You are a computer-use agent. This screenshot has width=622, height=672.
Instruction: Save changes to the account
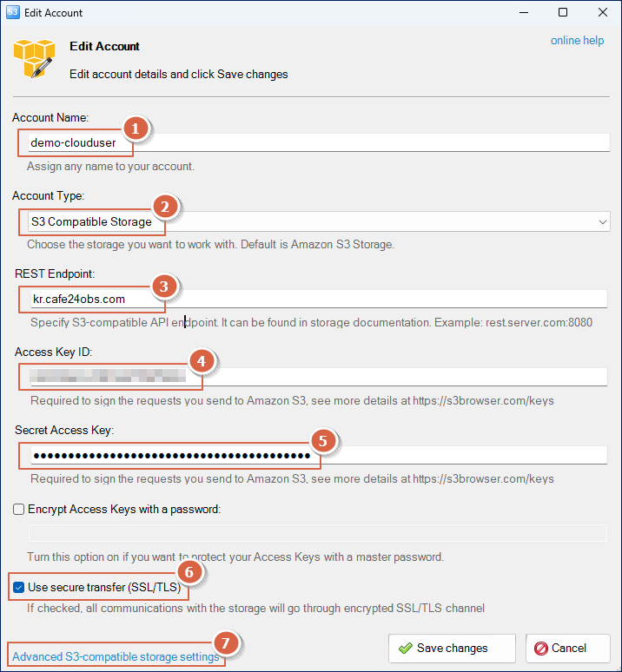click(x=452, y=649)
